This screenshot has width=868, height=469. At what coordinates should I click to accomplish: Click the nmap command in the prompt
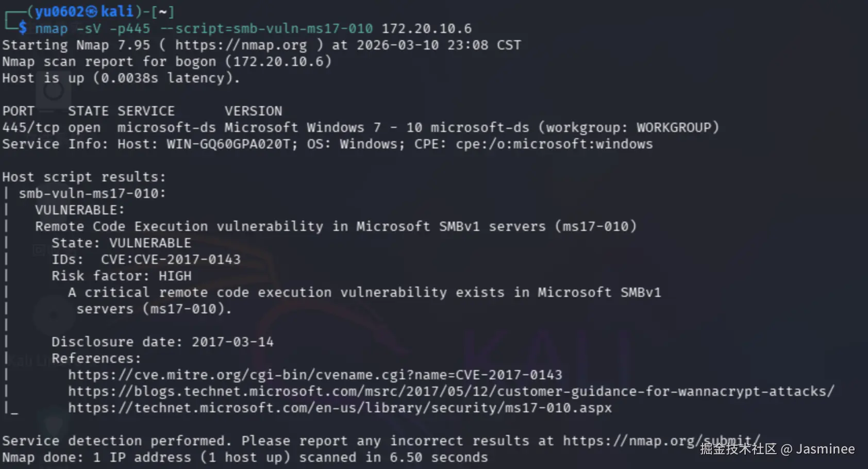tap(51, 29)
